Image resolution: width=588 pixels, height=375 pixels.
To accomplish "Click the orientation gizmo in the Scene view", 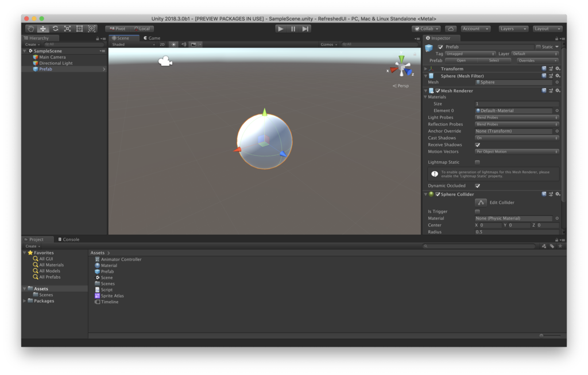I will 401,68.
